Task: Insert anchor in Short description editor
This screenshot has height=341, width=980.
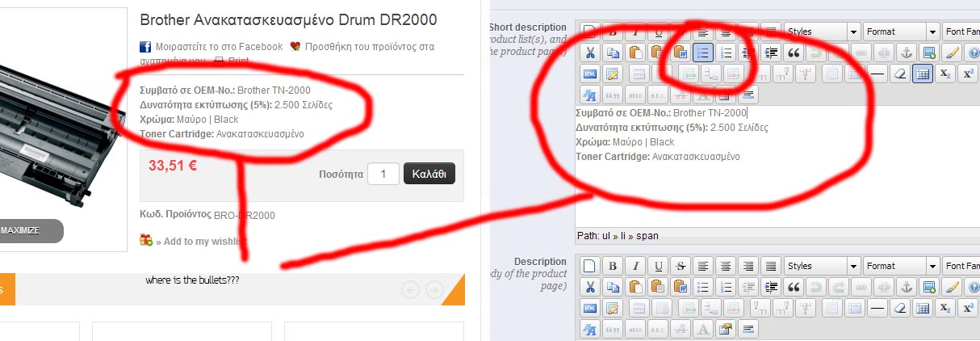Action: click(x=907, y=53)
